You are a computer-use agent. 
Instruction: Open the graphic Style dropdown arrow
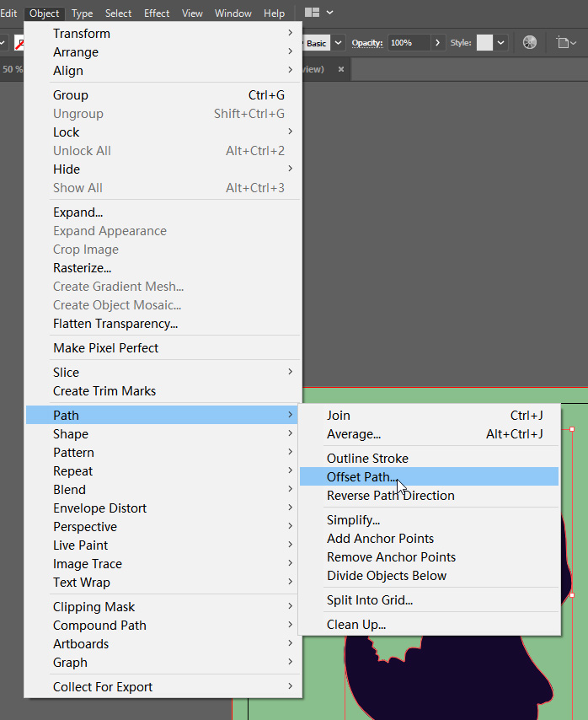pyautogui.click(x=501, y=42)
